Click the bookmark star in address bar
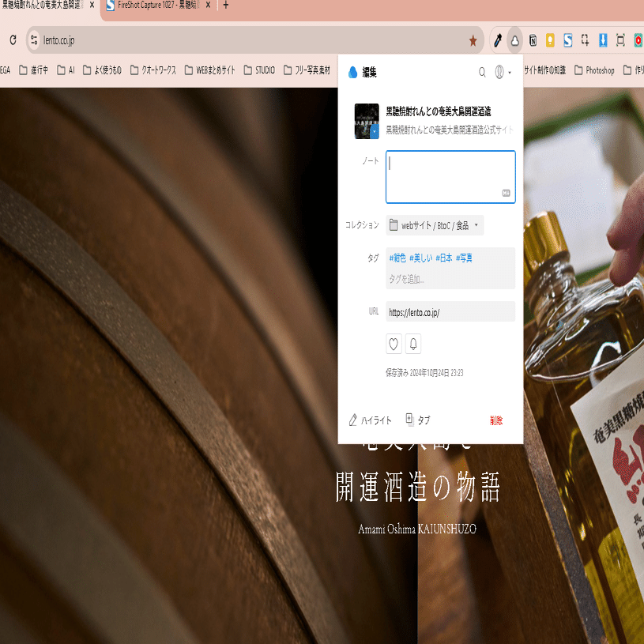The width and height of the screenshot is (644, 644). 473,40
